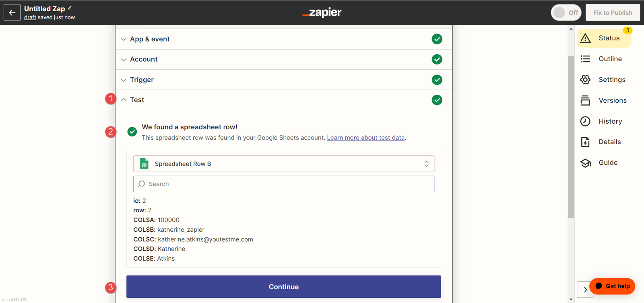Click the back arrow button
The width and height of the screenshot is (644, 303).
click(x=12, y=12)
